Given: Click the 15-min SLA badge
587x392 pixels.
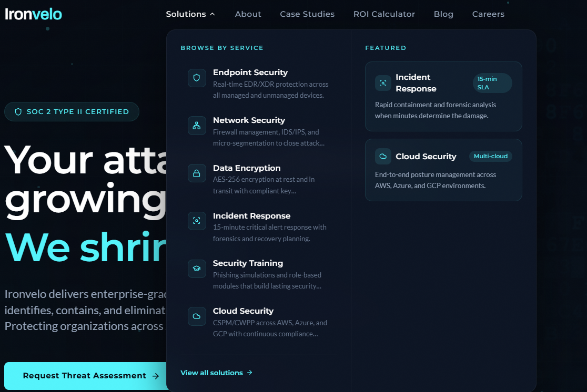Looking at the screenshot, I should pos(492,83).
